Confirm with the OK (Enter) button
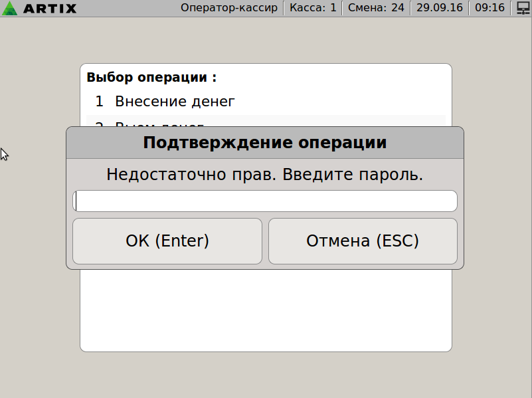 click(x=167, y=241)
